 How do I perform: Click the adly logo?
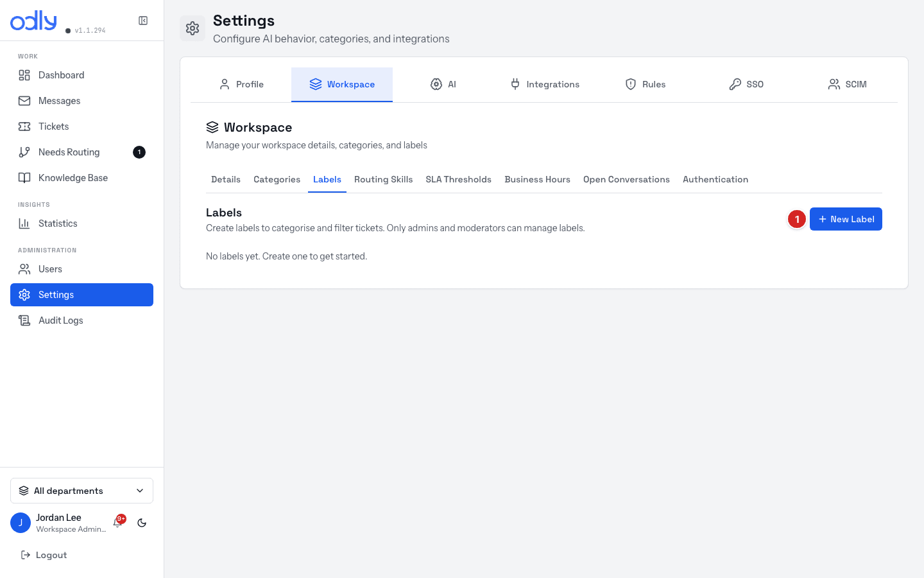(33, 21)
